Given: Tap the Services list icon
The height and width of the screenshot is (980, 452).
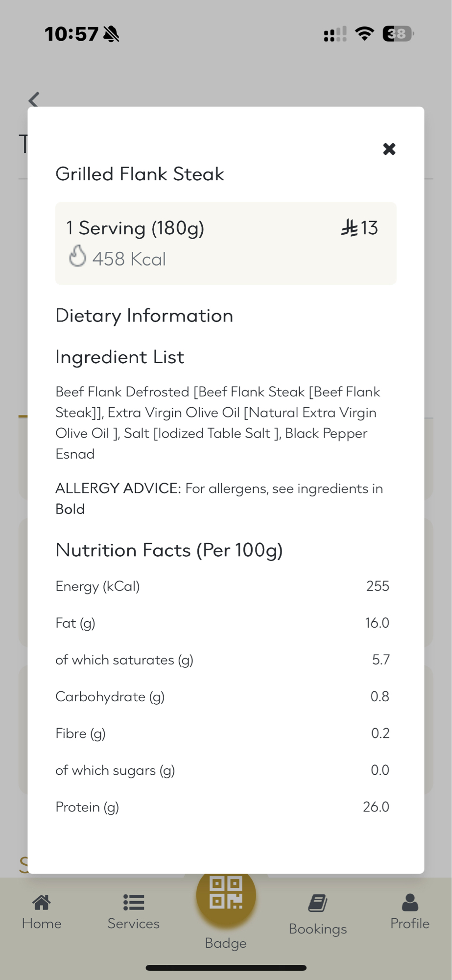Looking at the screenshot, I should point(133,902).
